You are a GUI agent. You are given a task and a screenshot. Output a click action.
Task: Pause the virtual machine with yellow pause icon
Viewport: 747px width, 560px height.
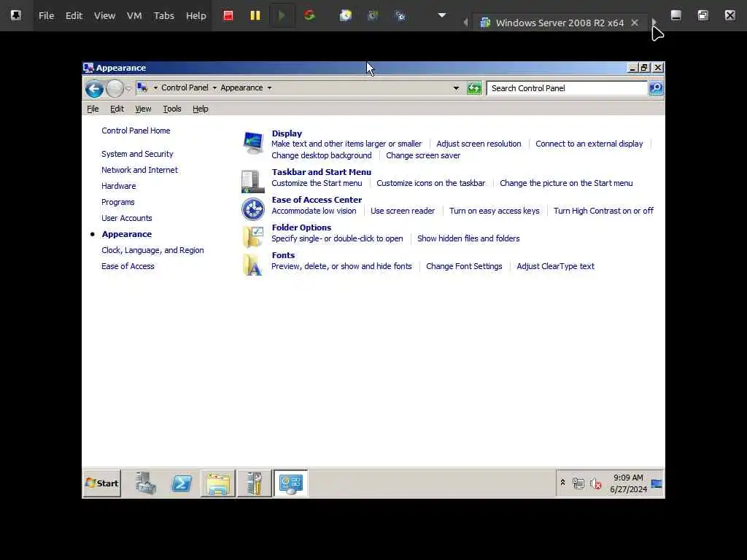point(255,16)
